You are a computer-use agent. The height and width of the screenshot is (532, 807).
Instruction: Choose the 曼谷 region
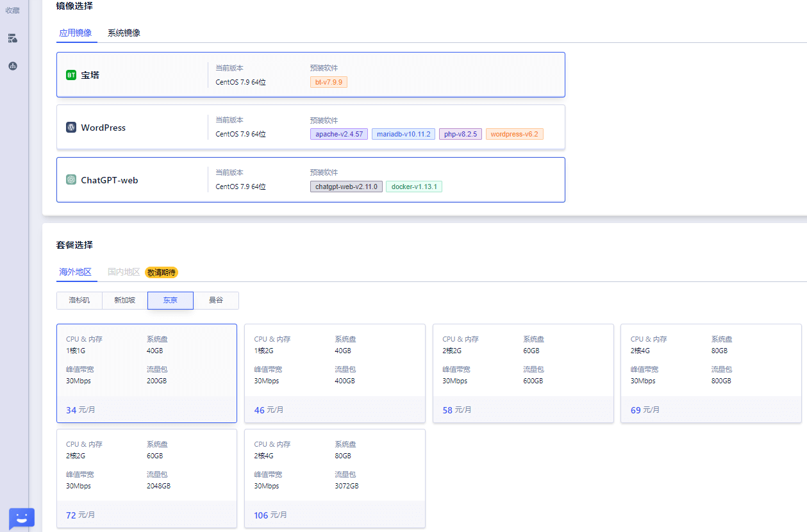[216, 300]
